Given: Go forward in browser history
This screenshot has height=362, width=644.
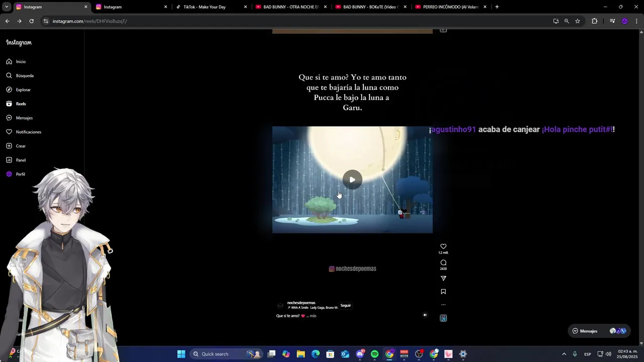Looking at the screenshot, I should pos(19,21).
